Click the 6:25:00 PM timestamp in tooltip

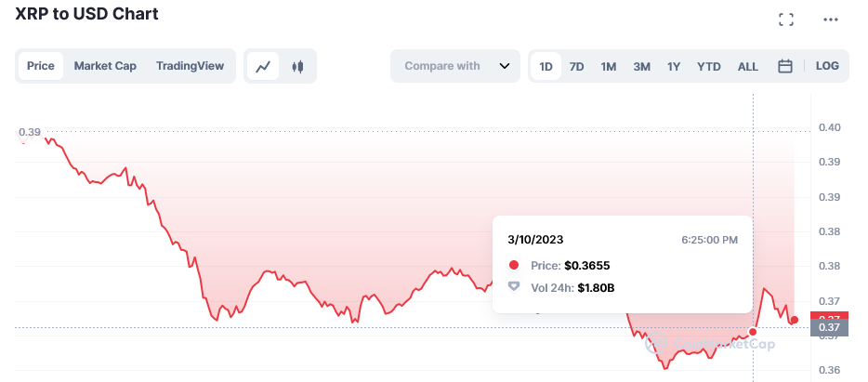(x=709, y=241)
